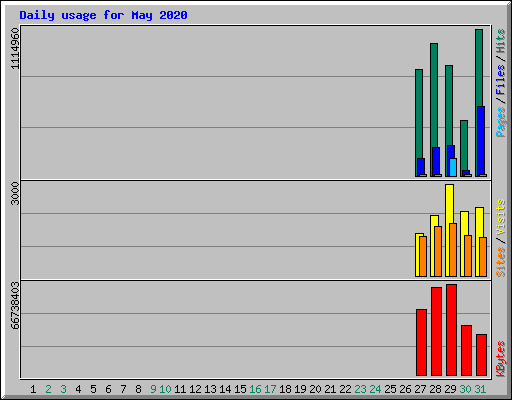Click the Visits legend label
The height and width of the screenshot is (400, 512).
[500, 218]
